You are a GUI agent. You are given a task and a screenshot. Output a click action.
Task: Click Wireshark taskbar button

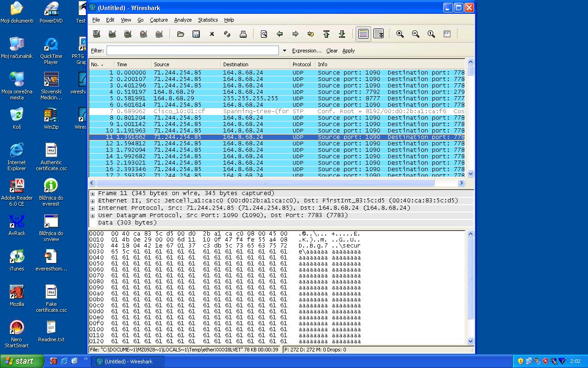[x=128, y=362]
